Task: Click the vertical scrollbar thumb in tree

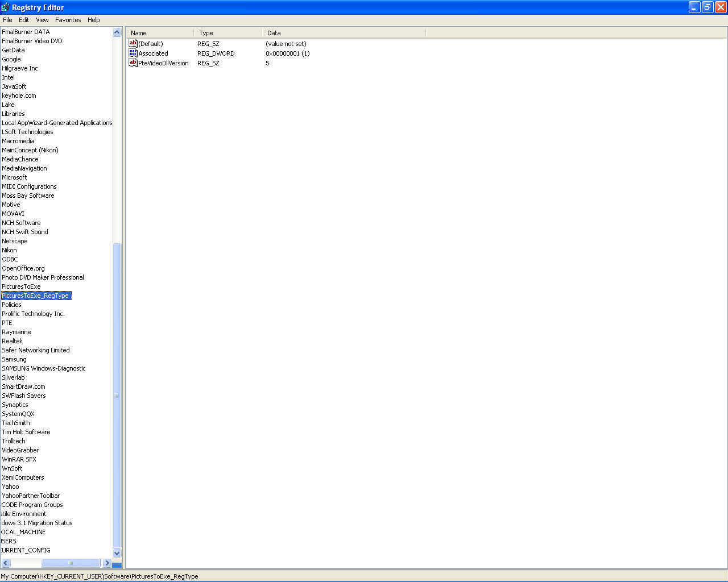Action: [117, 395]
